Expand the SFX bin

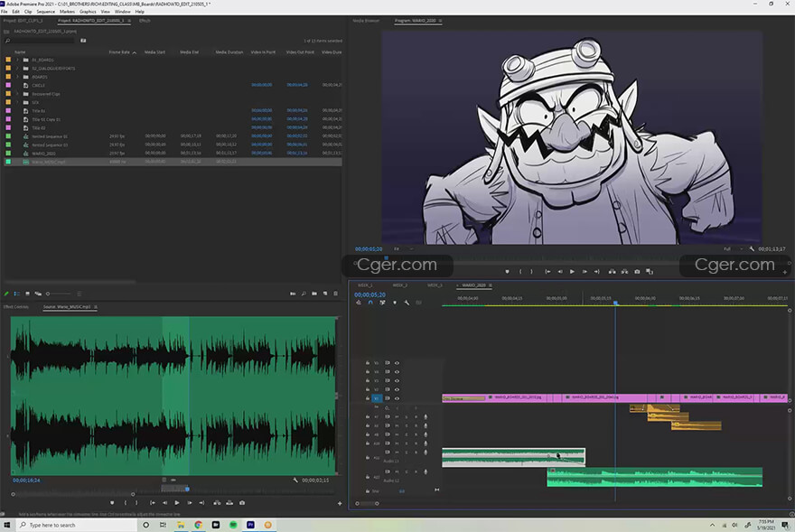click(18, 102)
